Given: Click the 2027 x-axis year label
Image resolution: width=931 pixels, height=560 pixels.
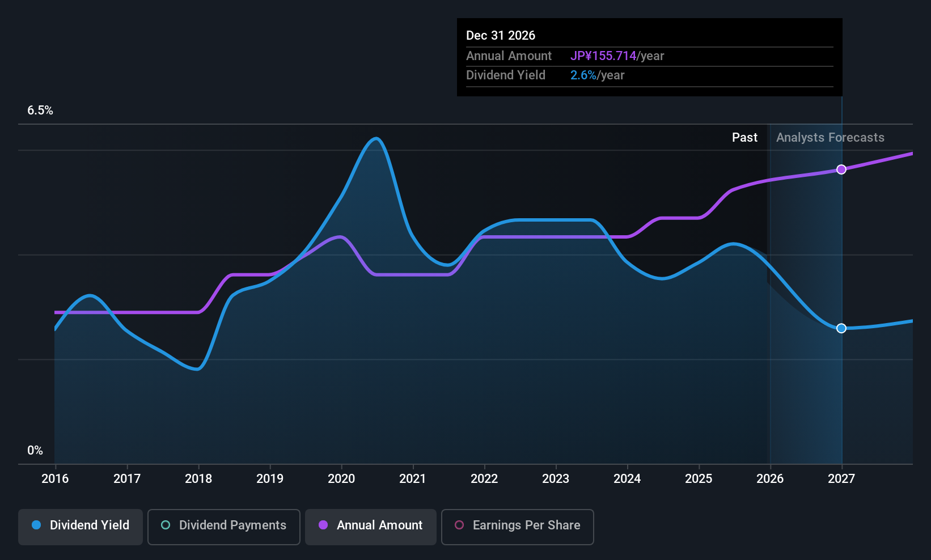Looking at the screenshot, I should [841, 479].
